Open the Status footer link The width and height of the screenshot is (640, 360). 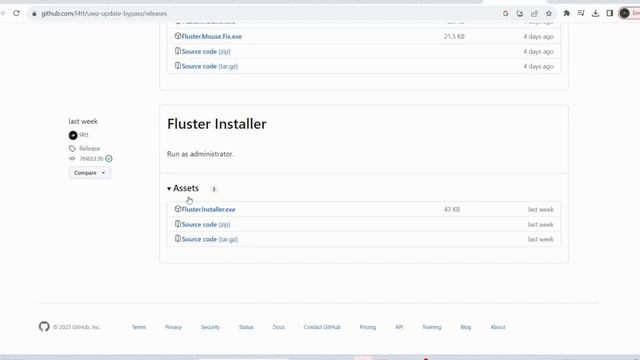(x=246, y=327)
